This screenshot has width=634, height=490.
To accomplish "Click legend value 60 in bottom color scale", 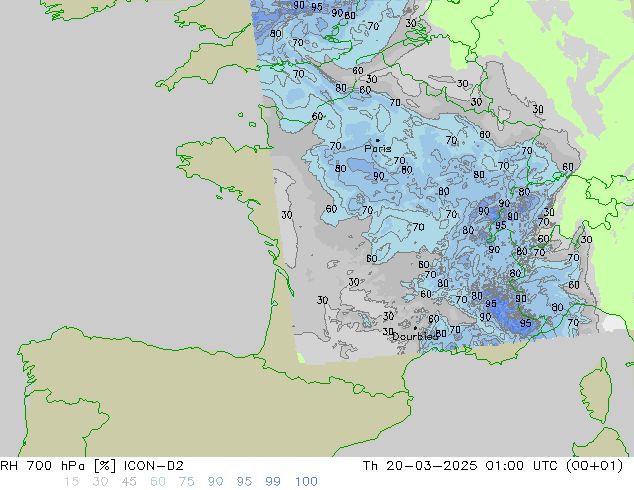I will pyautogui.click(x=158, y=482).
